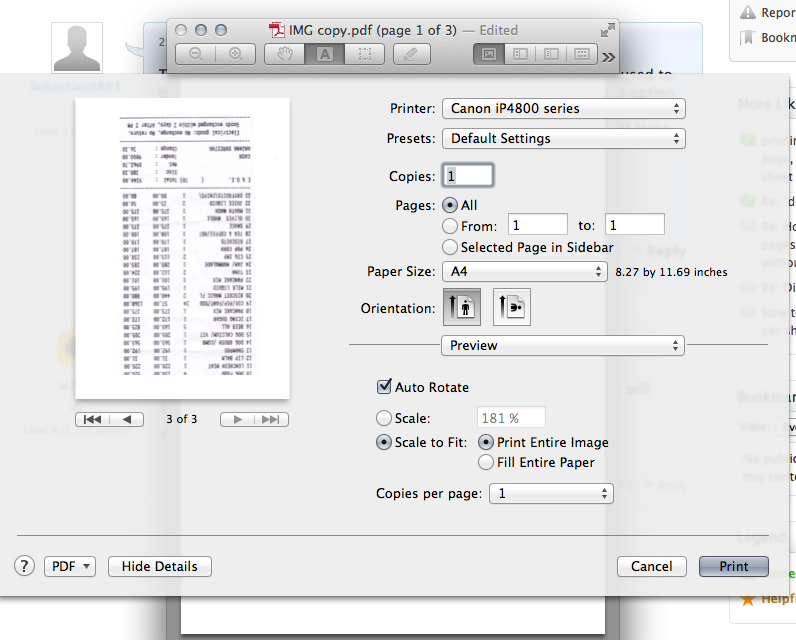Click the From page number field
The width and height of the screenshot is (796, 640).
coord(538,224)
